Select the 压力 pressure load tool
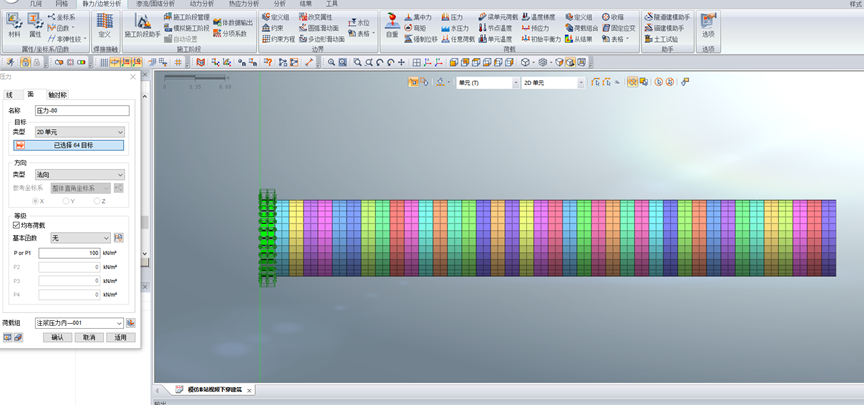The width and height of the screenshot is (864, 405). coord(452,17)
